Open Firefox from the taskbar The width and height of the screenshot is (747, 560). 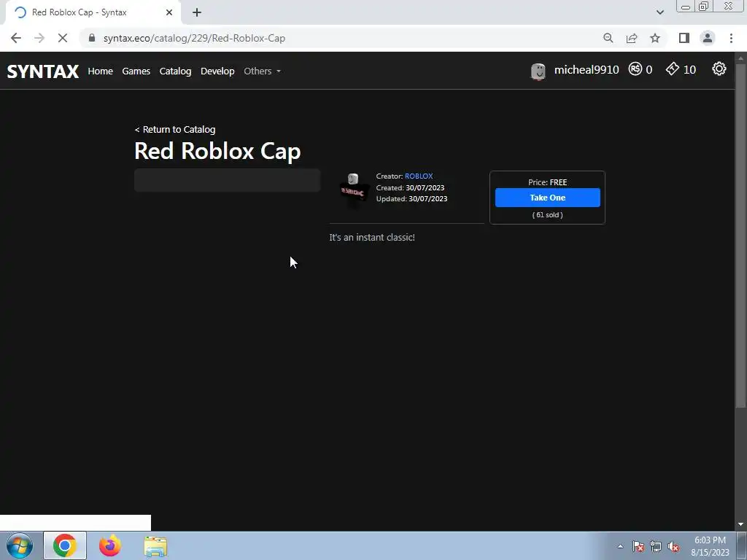coord(110,545)
